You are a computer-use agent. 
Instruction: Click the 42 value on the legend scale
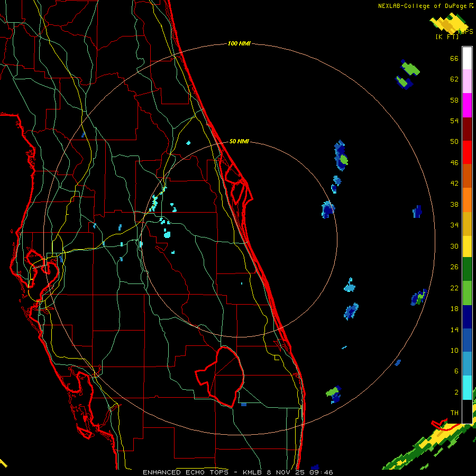point(454,183)
